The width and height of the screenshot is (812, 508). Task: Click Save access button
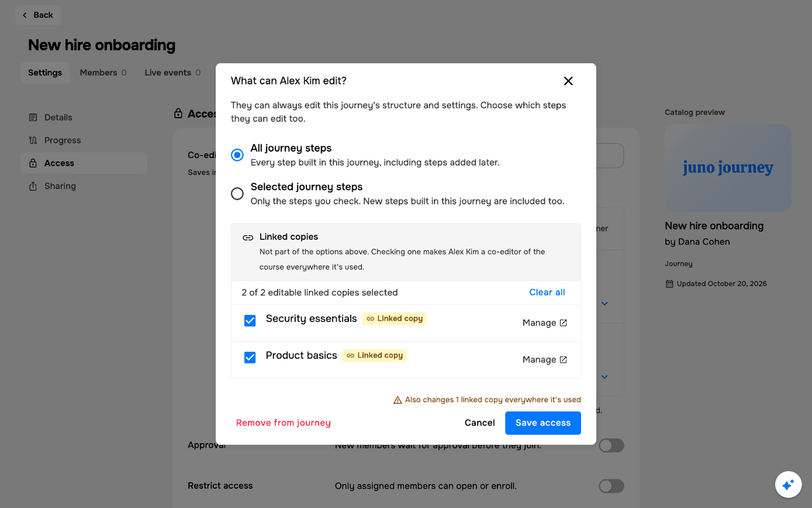click(x=543, y=423)
